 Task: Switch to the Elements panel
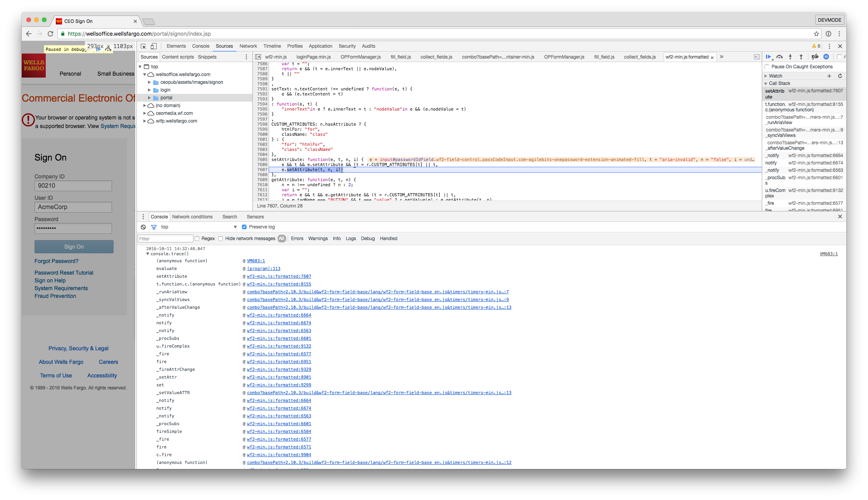click(x=176, y=46)
